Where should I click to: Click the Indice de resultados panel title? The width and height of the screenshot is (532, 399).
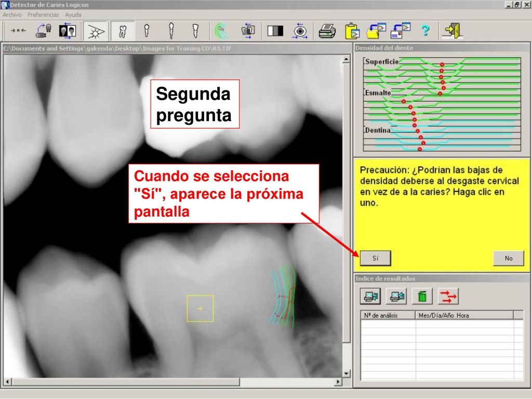pos(385,278)
